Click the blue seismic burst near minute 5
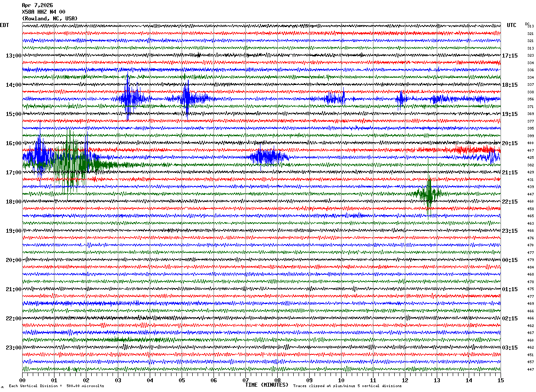Viewport: 536px width, 392px height. point(186,99)
